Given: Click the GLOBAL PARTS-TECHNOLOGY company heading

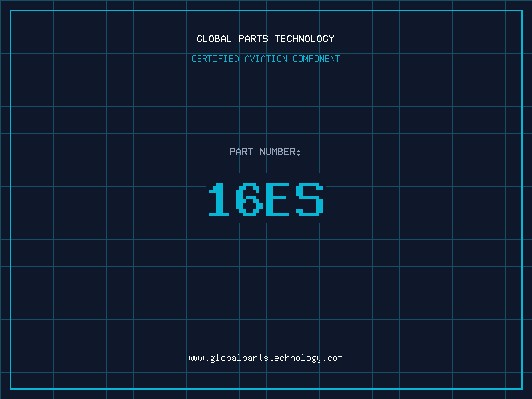Looking at the screenshot, I should (265, 39).
